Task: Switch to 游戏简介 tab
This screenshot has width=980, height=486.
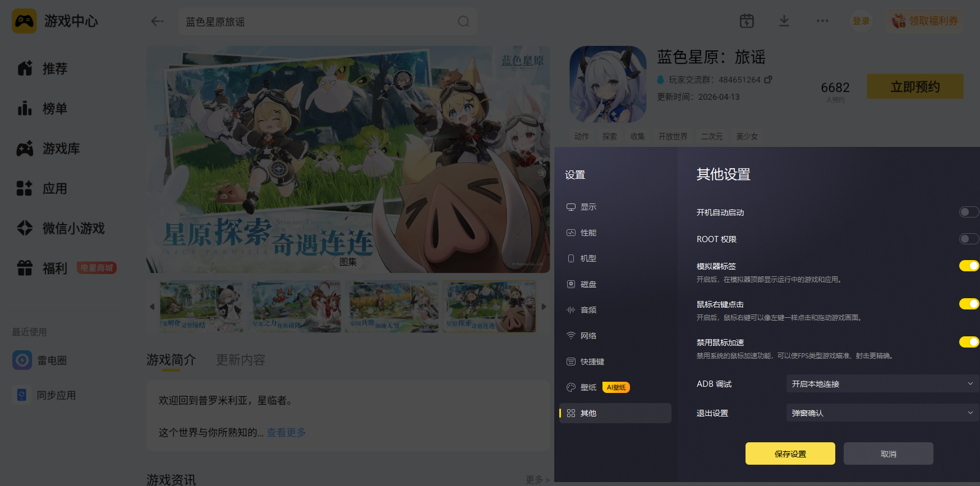Action: tap(171, 360)
